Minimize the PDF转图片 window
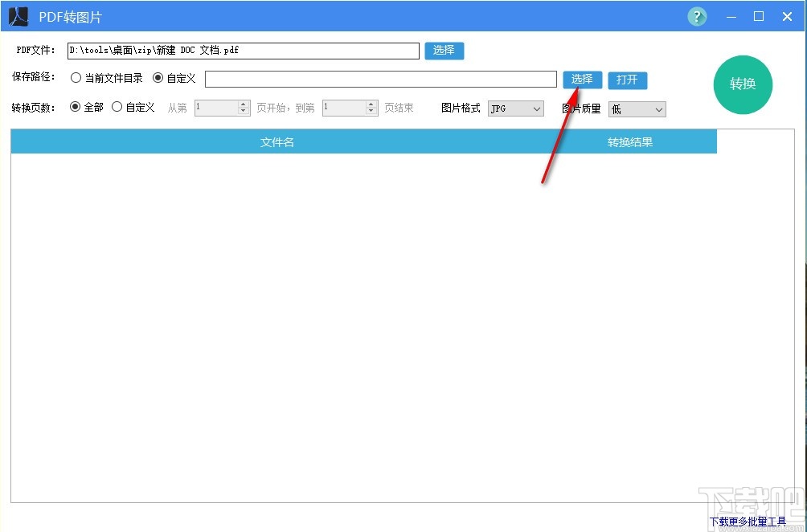807x532 pixels. 731,17
